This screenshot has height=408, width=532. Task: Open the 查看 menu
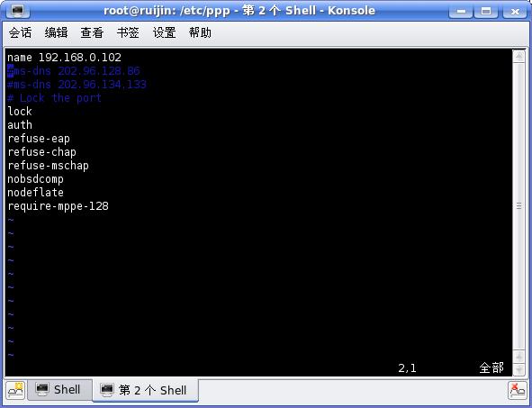point(92,33)
